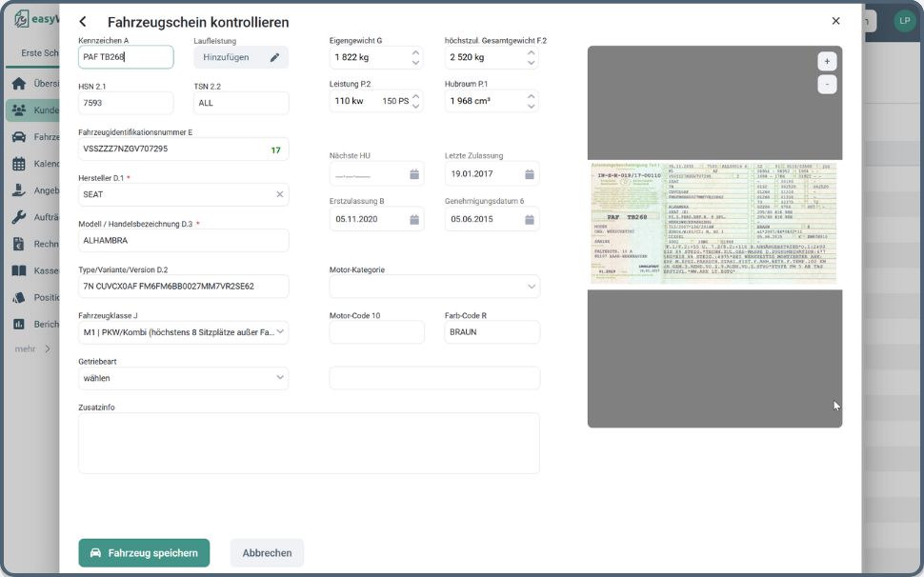Zoom out of the document image with minus
The height and width of the screenshot is (577, 924).
(x=827, y=84)
